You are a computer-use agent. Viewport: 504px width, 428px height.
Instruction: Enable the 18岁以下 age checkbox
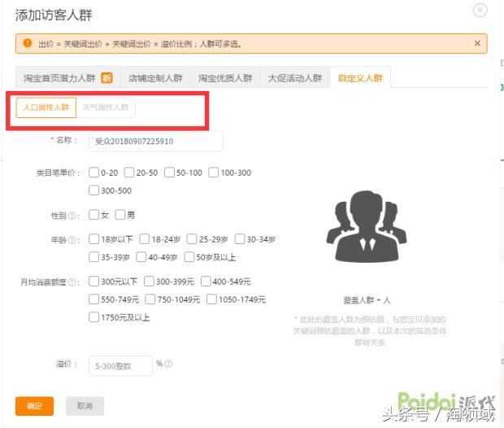[93, 239]
